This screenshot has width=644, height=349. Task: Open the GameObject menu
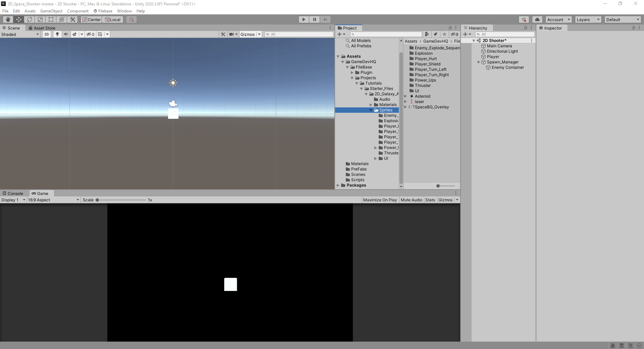[x=51, y=11]
